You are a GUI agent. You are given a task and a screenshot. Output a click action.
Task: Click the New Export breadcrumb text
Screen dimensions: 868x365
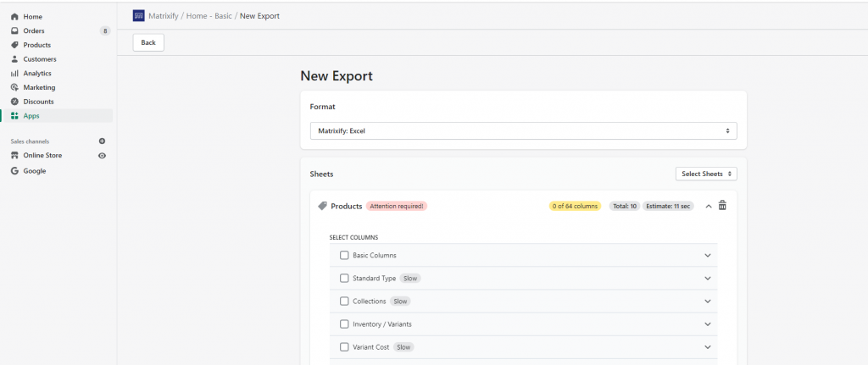[259, 16]
